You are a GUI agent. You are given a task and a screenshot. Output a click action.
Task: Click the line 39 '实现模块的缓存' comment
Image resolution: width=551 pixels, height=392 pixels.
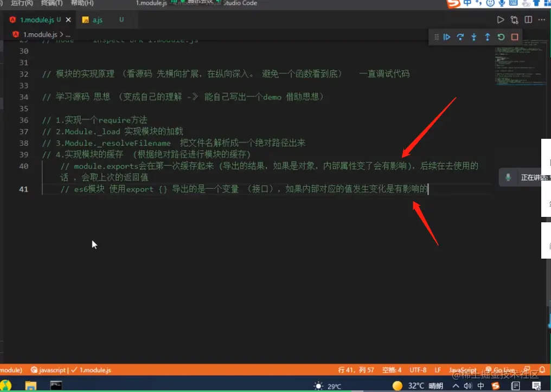146,155
